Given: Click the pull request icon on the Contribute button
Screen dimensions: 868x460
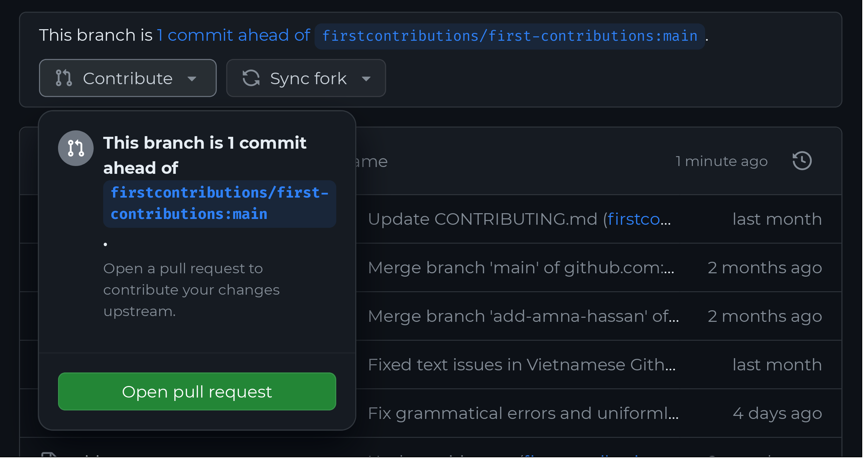Looking at the screenshot, I should (x=64, y=78).
